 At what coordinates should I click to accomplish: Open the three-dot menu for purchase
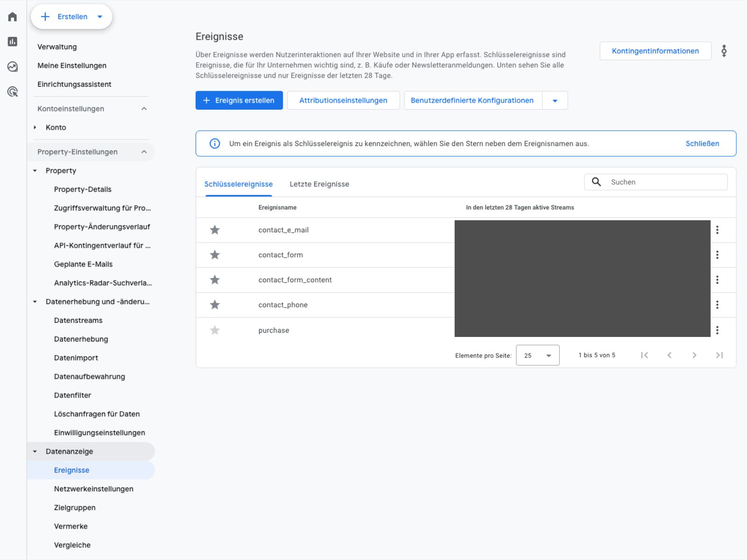(717, 330)
